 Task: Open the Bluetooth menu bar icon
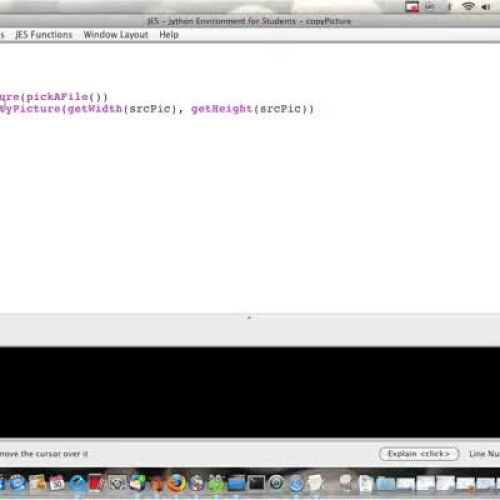(449, 7)
